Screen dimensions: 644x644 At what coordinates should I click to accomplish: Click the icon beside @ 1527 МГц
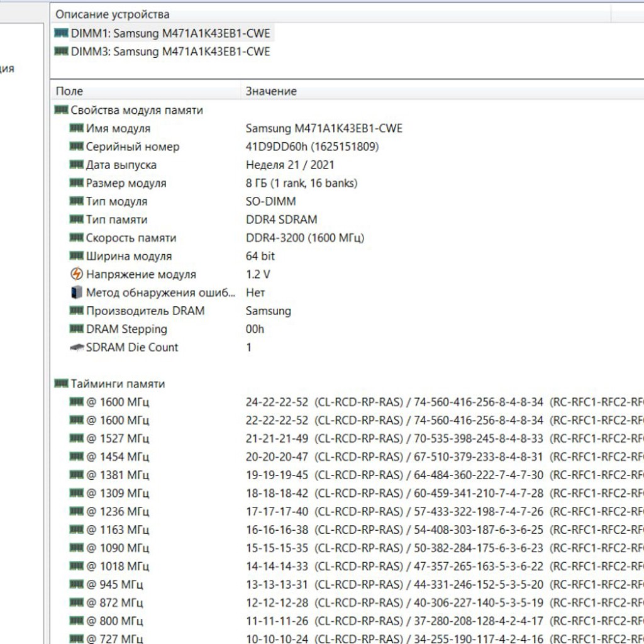tap(76, 438)
